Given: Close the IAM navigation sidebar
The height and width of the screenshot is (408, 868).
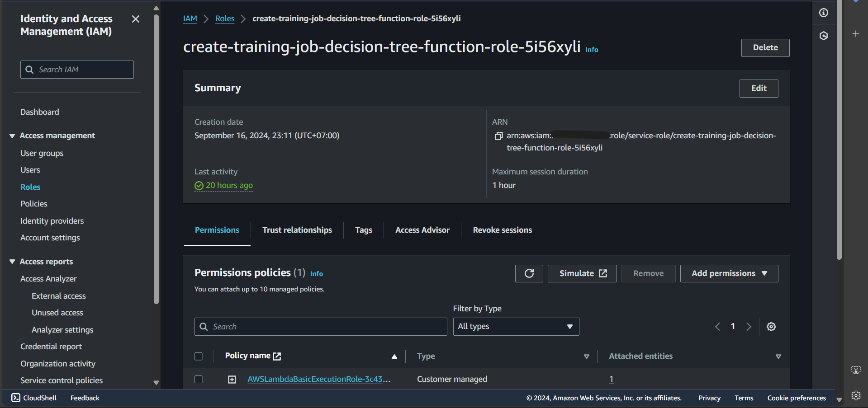Looking at the screenshot, I should coord(135,19).
